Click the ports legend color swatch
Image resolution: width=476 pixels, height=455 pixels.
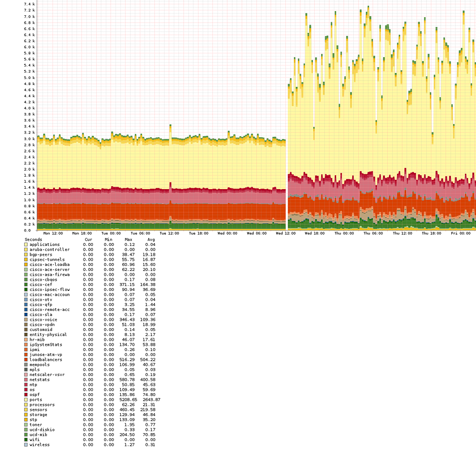[x=26, y=399]
